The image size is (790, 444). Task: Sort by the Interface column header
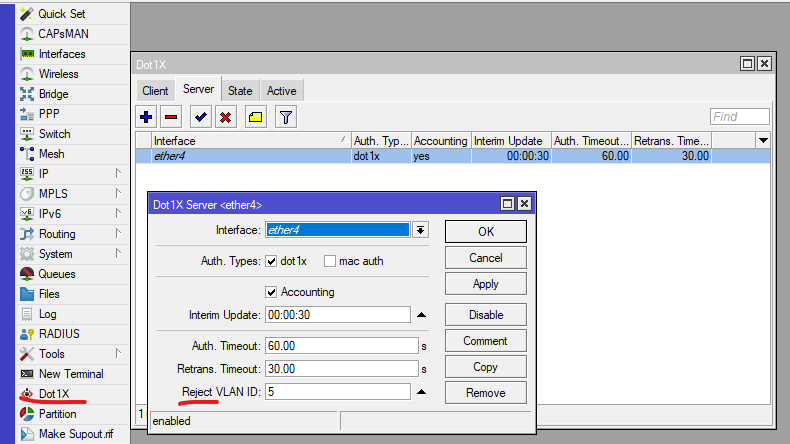click(251, 141)
